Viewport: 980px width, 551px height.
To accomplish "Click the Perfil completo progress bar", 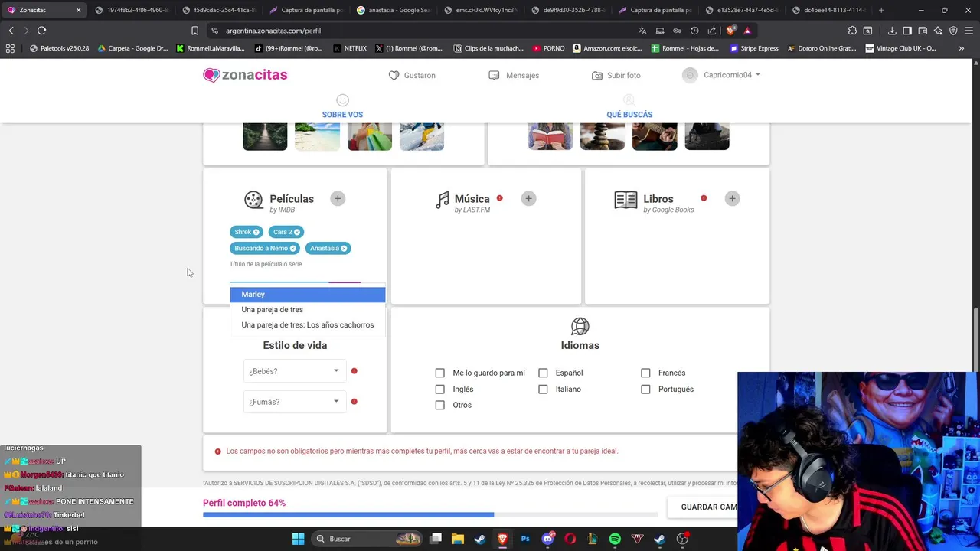I will click(430, 515).
